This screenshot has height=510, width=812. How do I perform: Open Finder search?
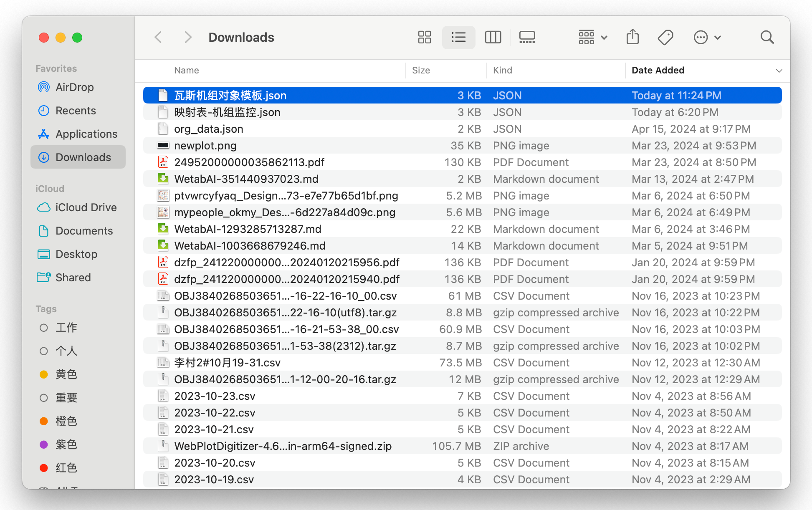click(767, 38)
